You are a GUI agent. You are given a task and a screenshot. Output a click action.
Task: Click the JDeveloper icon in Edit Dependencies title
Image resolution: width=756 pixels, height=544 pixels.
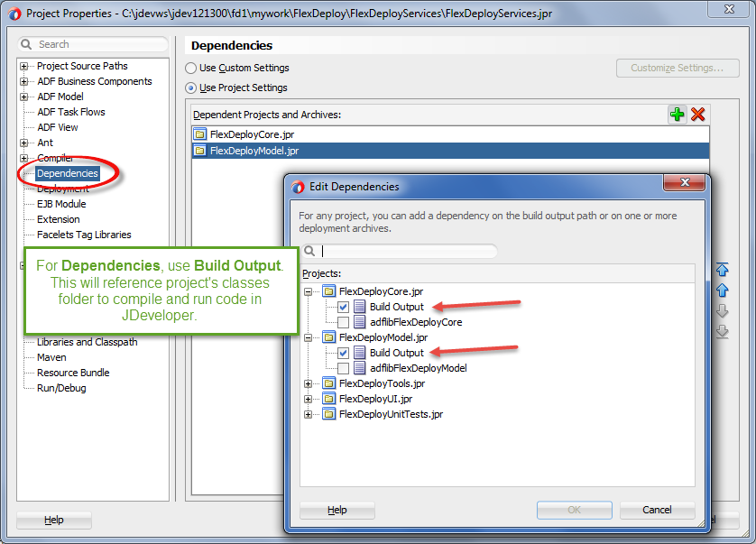[298, 187]
